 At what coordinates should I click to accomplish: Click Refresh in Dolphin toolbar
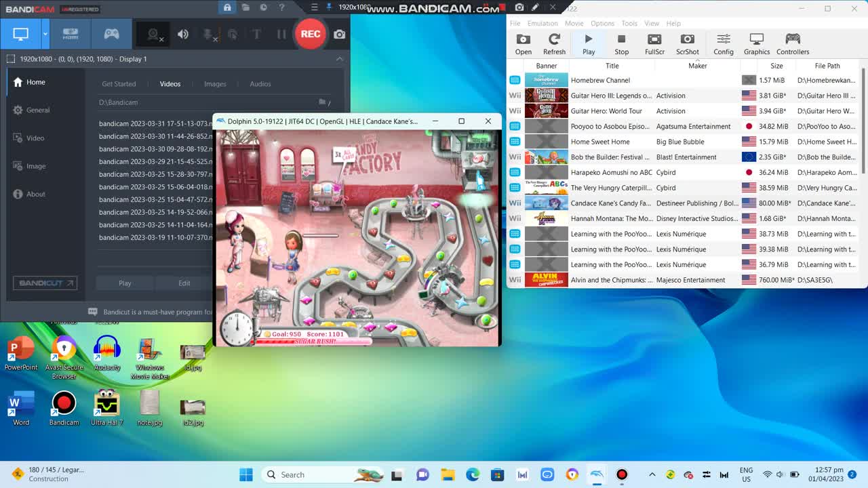point(554,44)
